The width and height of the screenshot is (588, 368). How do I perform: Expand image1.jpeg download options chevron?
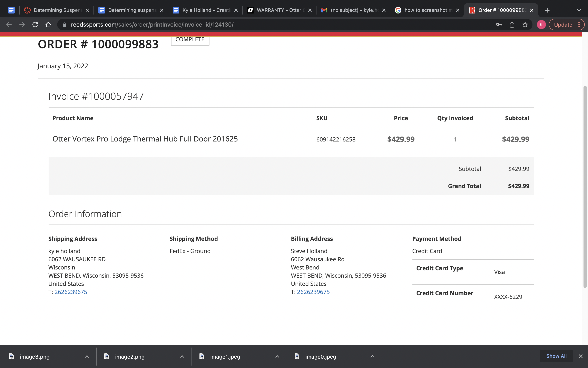click(x=277, y=357)
